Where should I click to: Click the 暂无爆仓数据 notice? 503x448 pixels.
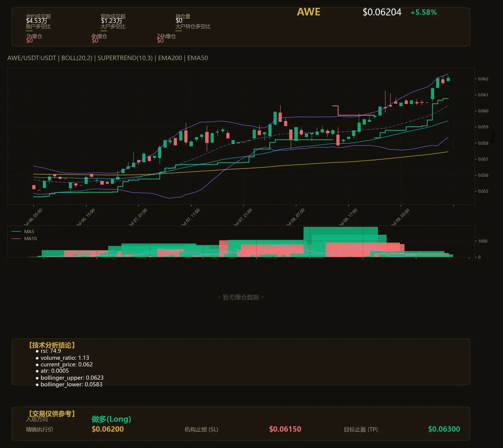(x=241, y=297)
